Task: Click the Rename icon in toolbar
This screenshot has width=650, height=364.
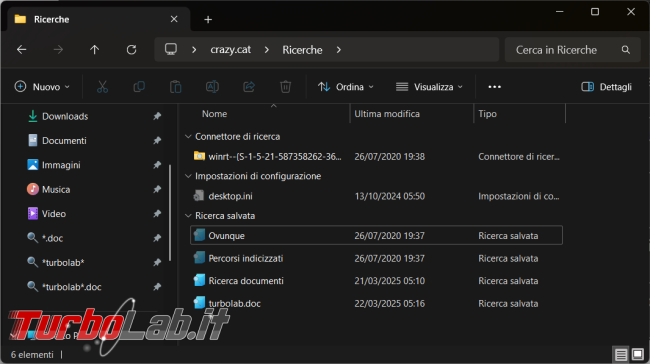Action: 212,87
